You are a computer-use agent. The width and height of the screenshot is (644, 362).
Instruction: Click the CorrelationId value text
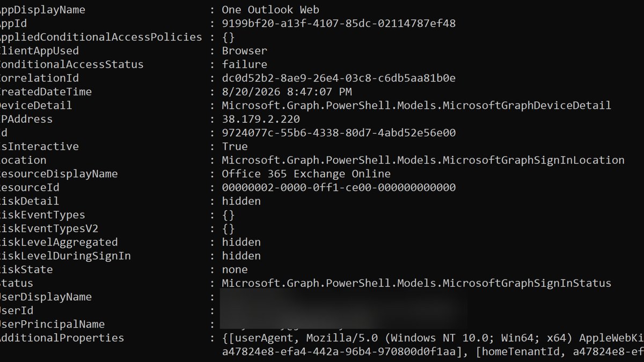point(339,78)
